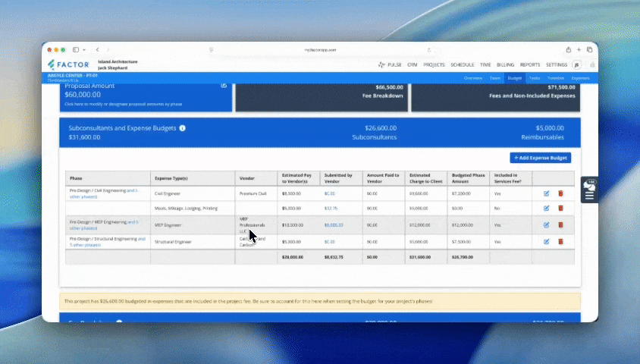This screenshot has width=640, height=364.
Task: Delete the Meals, Mileage, Lodging, Printing row
Action: pyautogui.click(x=560, y=208)
